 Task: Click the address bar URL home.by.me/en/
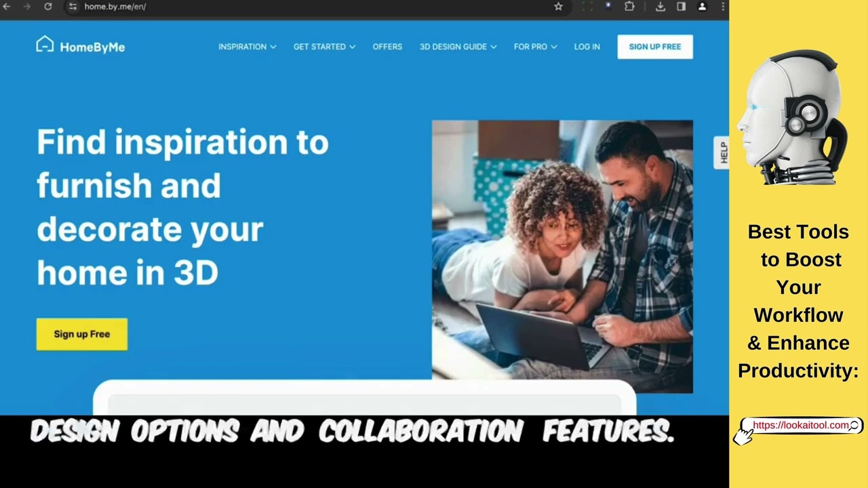click(115, 7)
